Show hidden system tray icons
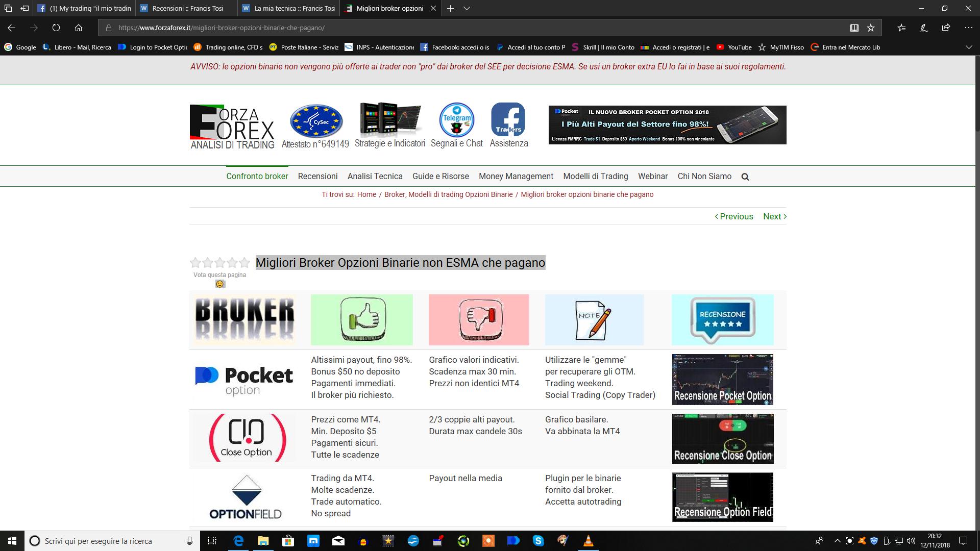Screen dimensions: 980x551 (x=837, y=541)
